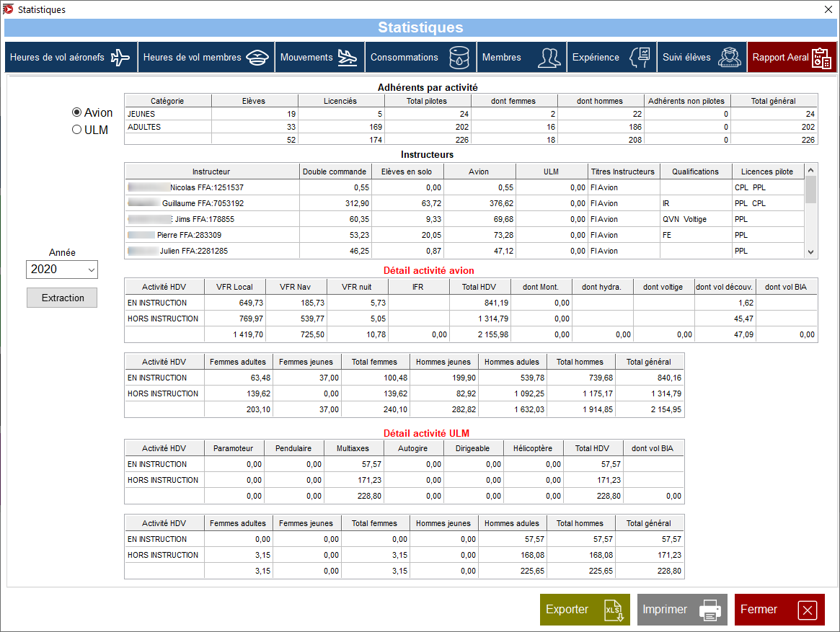Close the Statistiques window

click(828, 9)
